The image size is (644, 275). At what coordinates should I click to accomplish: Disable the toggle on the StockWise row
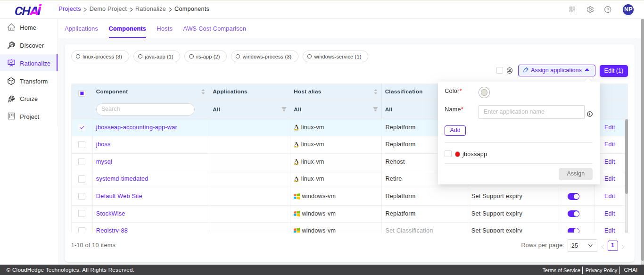[x=573, y=213]
